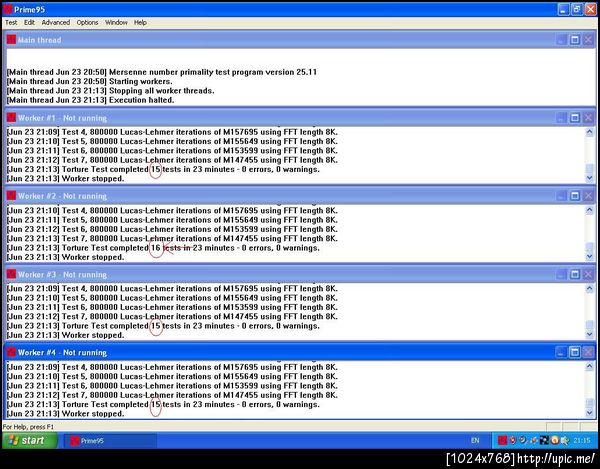
Task: Click Worker #1 'completed 15 tests' line
Action: (163, 169)
